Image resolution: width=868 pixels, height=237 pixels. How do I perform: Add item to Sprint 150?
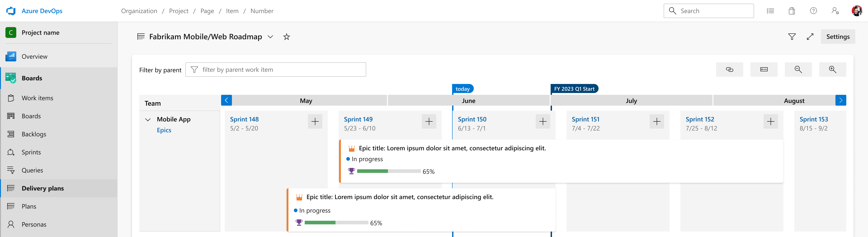(543, 121)
